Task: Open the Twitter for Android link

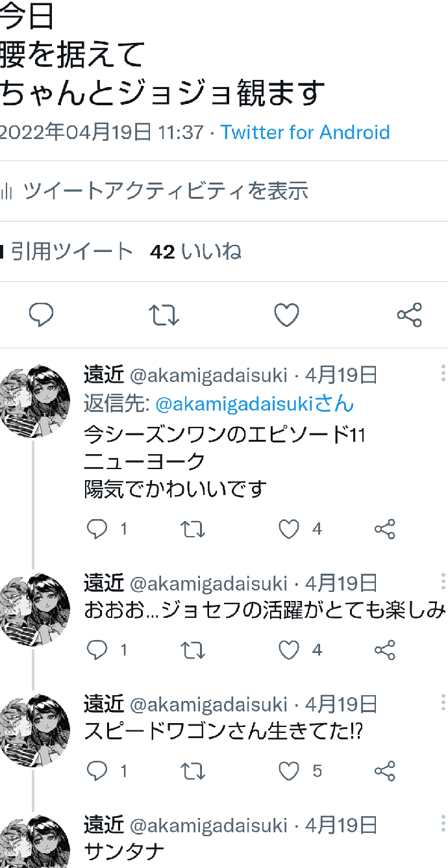Action: coord(305,133)
